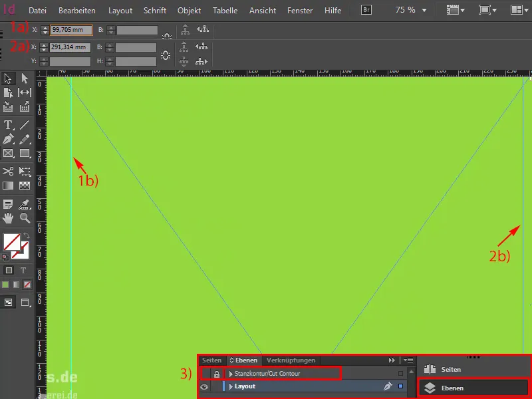The image size is (532, 399).
Task: Switch to Preview view mode
Action: pyautogui.click(x=25, y=302)
